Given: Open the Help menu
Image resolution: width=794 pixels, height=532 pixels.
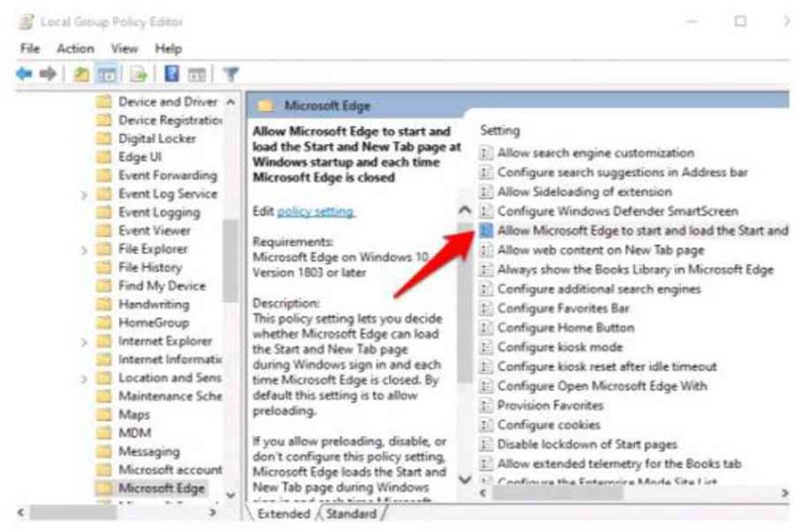Looking at the screenshot, I should pyautogui.click(x=168, y=49).
